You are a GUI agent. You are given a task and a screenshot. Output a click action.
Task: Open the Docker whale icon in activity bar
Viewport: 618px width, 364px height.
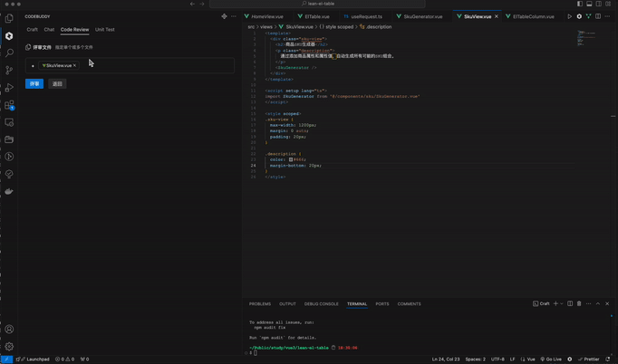(x=9, y=191)
